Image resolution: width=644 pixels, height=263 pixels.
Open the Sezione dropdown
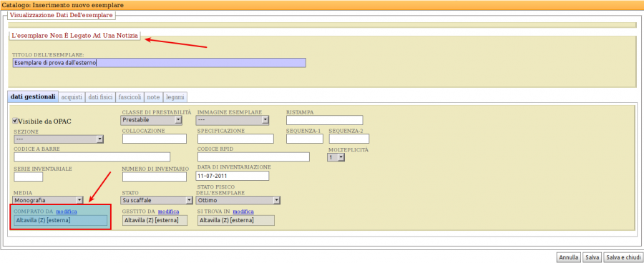point(59,139)
